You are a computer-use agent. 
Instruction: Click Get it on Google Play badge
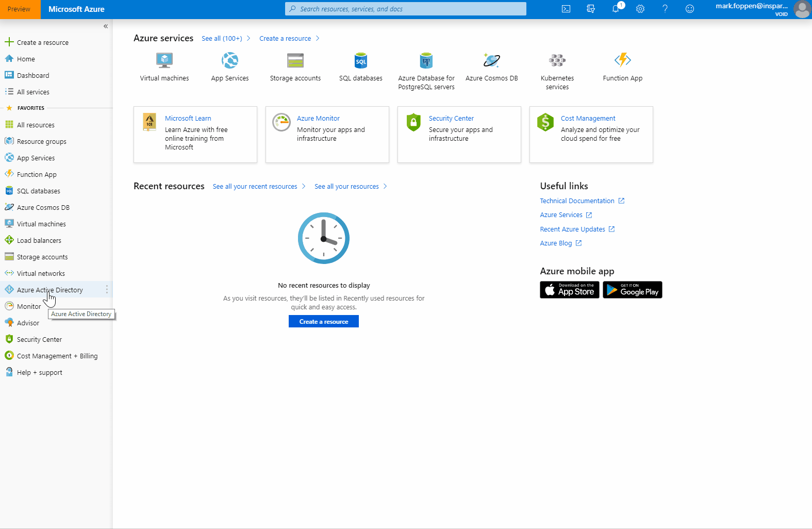(633, 290)
